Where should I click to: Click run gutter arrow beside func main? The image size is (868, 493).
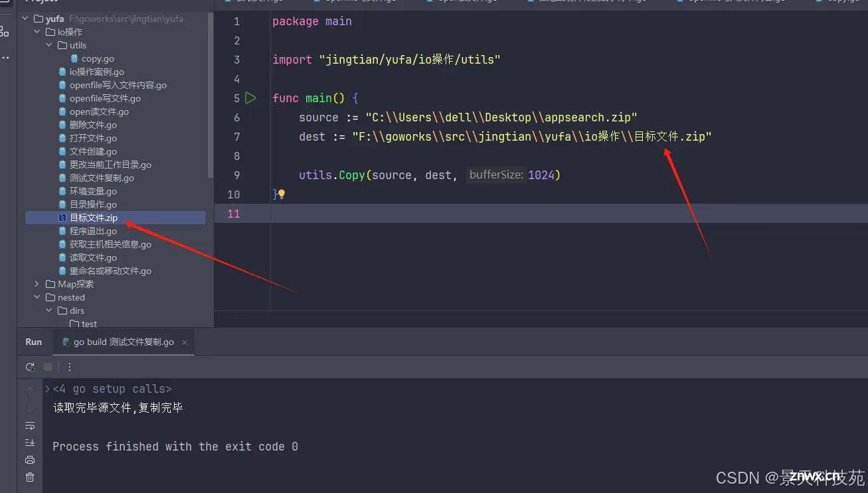click(250, 98)
